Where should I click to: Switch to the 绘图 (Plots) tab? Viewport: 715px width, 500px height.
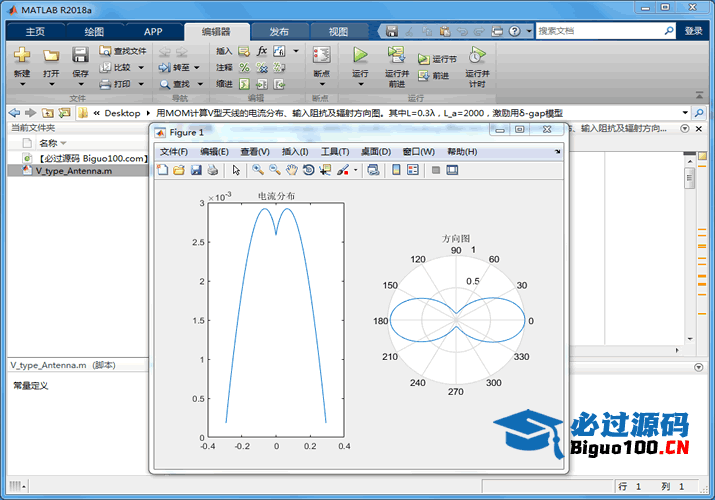point(94,31)
